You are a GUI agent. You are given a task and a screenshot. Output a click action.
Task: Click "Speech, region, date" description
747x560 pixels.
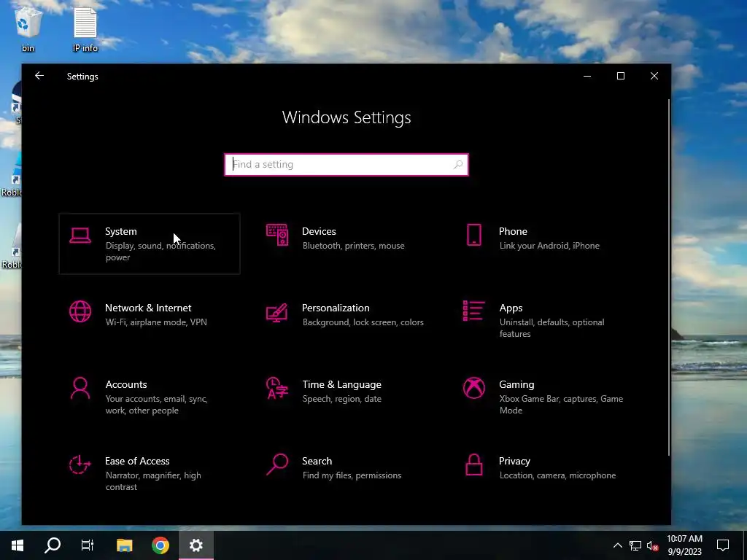[342, 399]
